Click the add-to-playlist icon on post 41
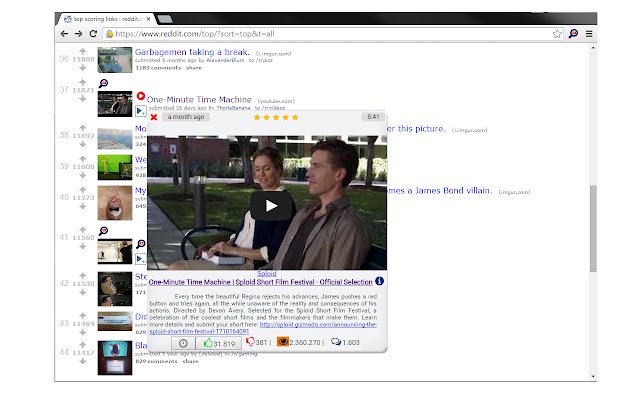 [141, 259]
